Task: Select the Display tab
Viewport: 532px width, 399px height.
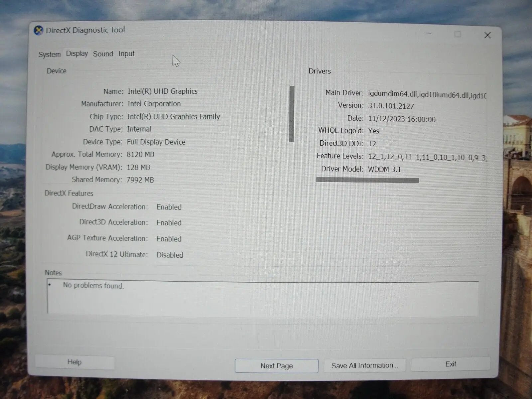Action: point(77,54)
